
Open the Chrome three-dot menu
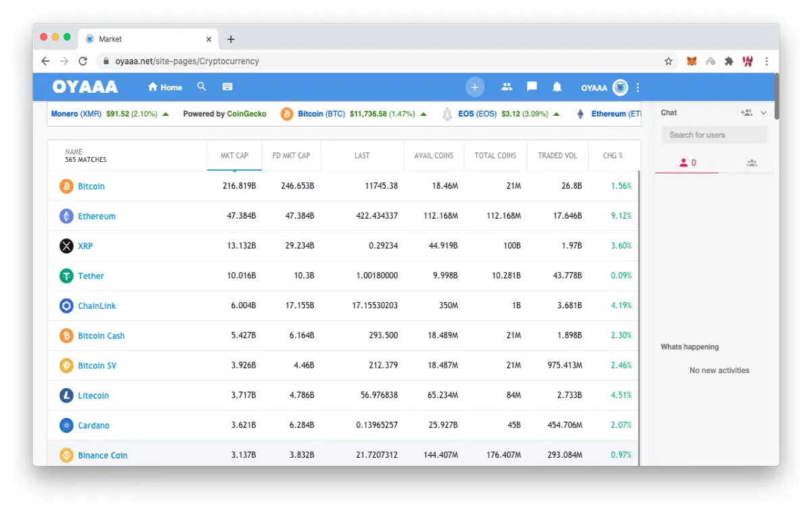tap(767, 61)
